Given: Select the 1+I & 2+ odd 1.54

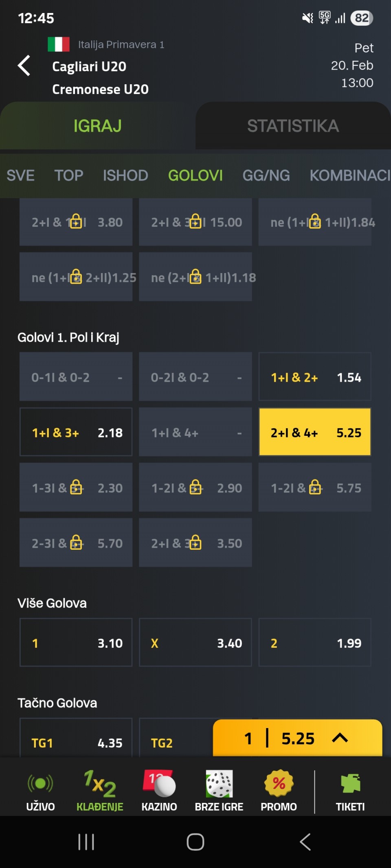Looking at the screenshot, I should coord(315,377).
